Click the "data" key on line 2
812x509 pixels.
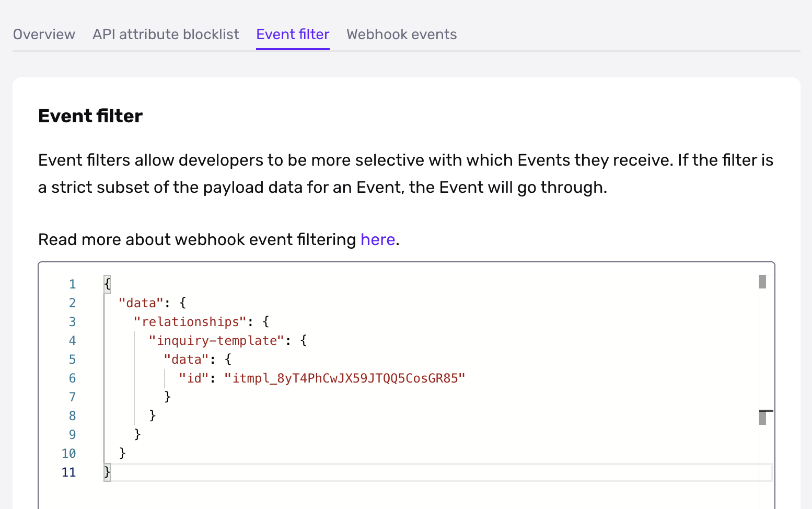coord(140,303)
